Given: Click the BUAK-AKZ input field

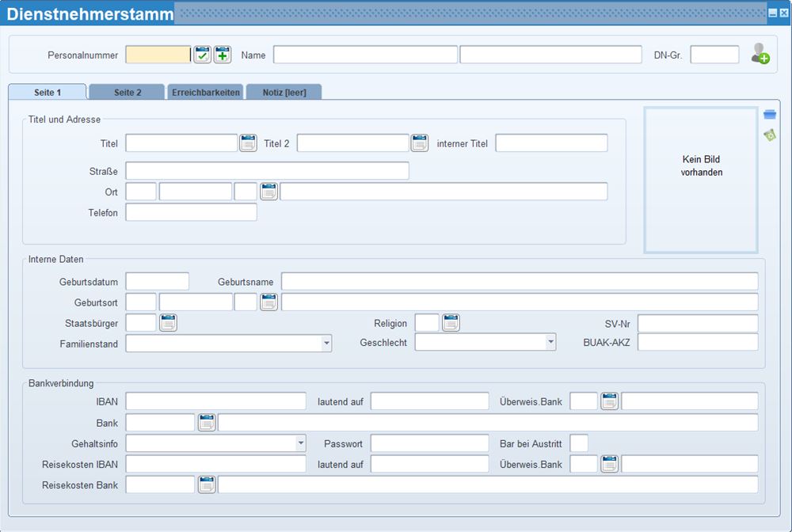Looking at the screenshot, I should click(x=698, y=342).
